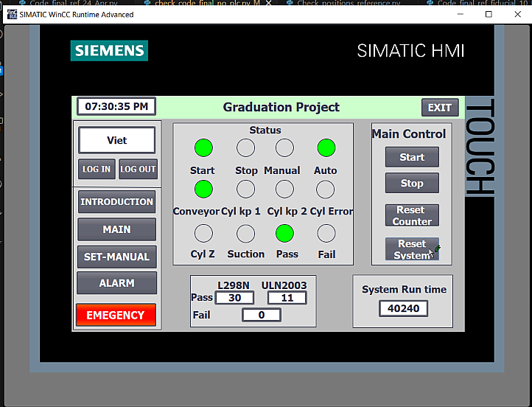The image size is (532, 407).
Task: Click the L298N pass counter value 30
Action: [x=234, y=298]
